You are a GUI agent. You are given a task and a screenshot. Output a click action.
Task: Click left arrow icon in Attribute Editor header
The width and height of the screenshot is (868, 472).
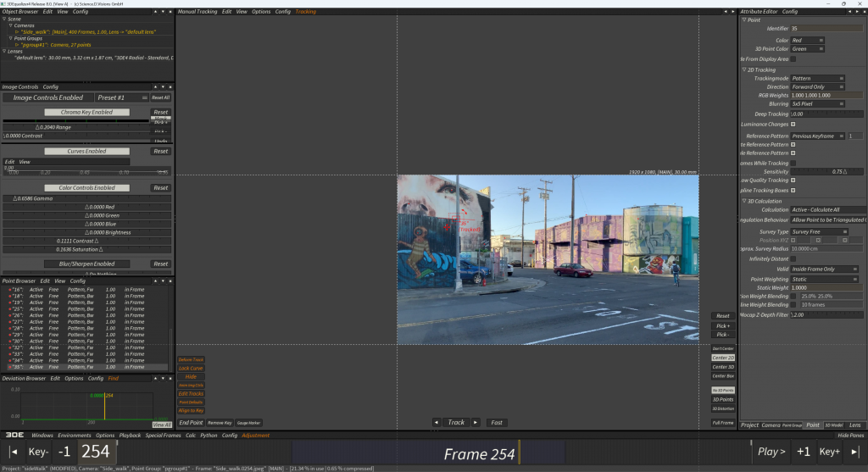point(849,12)
